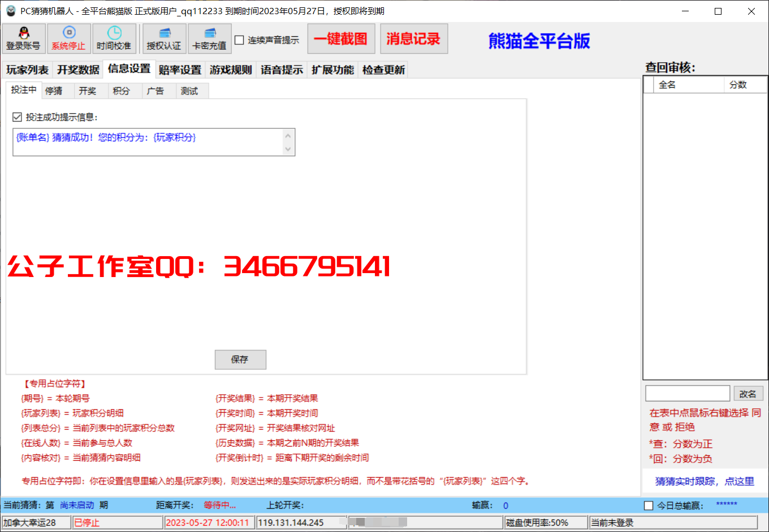Click the 卡密充值 card icon button
Viewport: 769px width, 532px height.
[x=209, y=39]
